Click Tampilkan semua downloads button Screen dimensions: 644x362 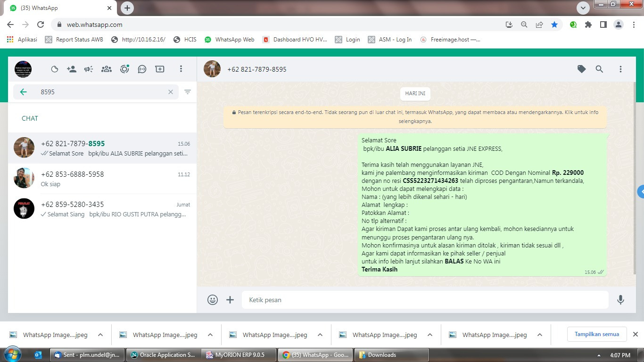(x=597, y=334)
